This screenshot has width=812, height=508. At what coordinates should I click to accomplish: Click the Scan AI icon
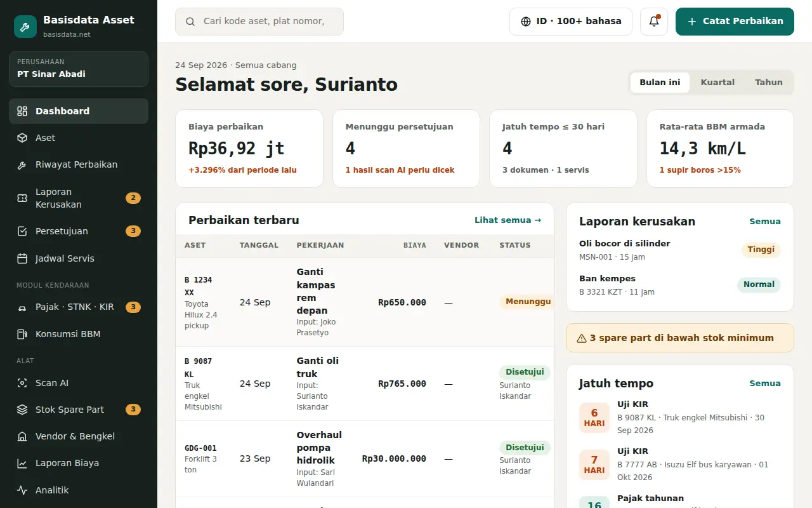click(x=22, y=383)
